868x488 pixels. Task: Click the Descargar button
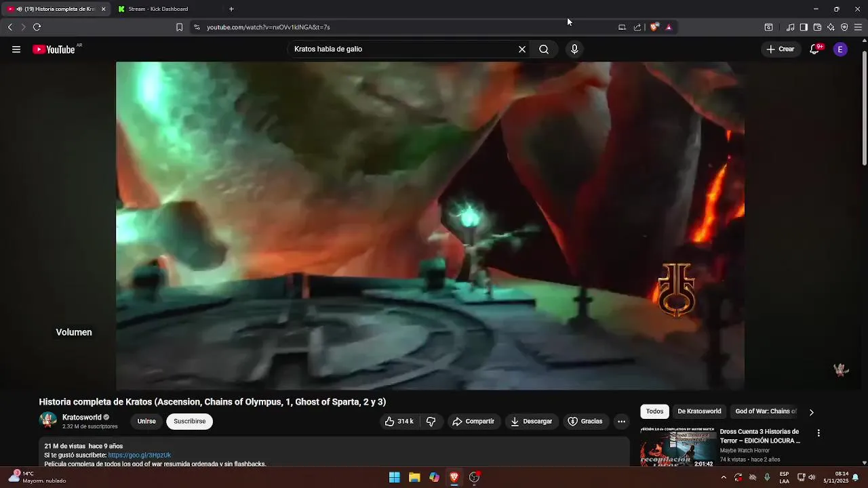point(531,422)
